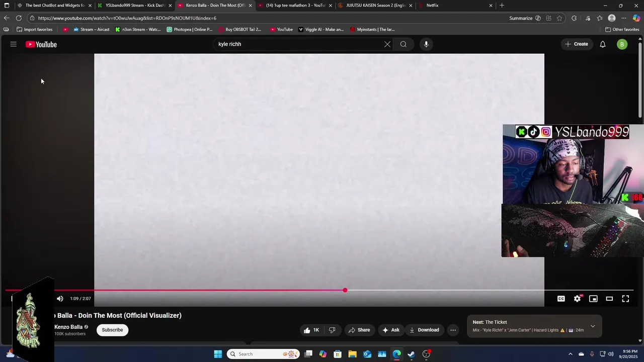Open Microsoft Store from the taskbar
The width and height of the screenshot is (644, 362).
pyautogui.click(x=338, y=354)
